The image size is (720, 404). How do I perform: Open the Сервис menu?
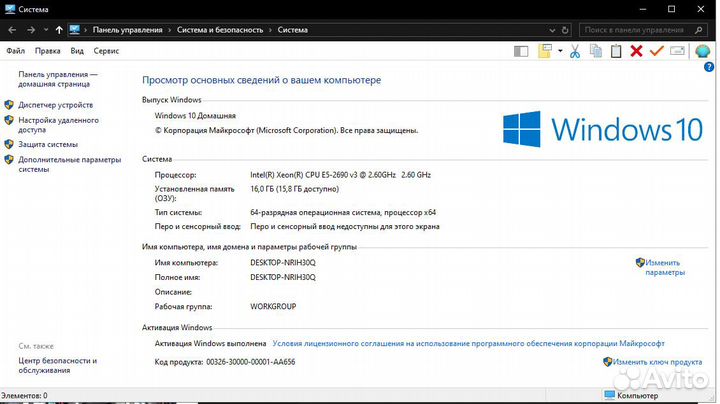click(106, 50)
